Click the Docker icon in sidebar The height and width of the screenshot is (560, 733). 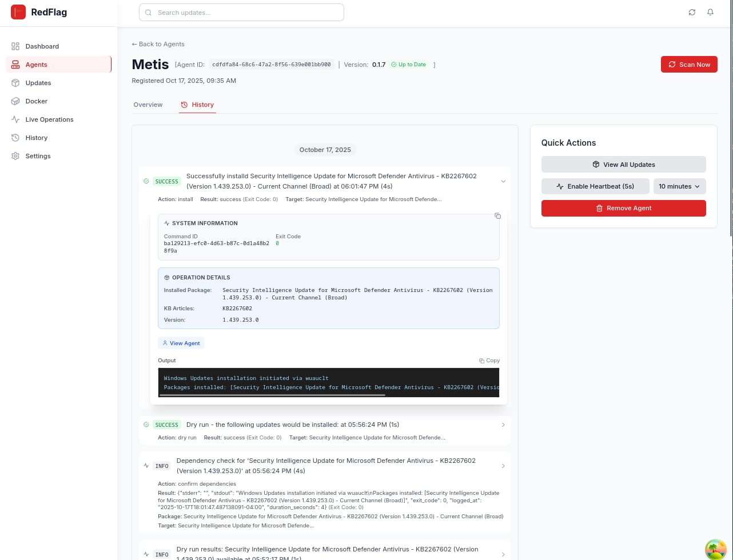pos(15,101)
